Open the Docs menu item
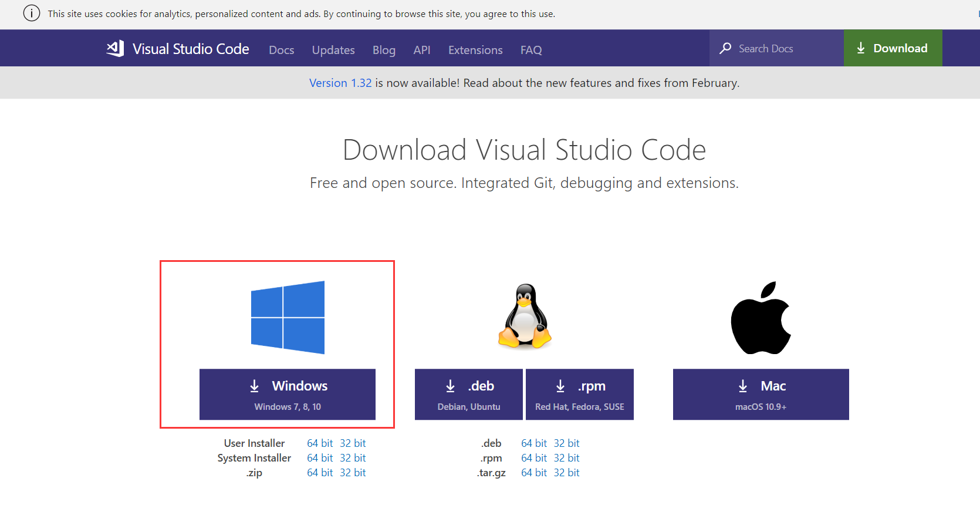This screenshot has width=980, height=505. click(x=282, y=50)
